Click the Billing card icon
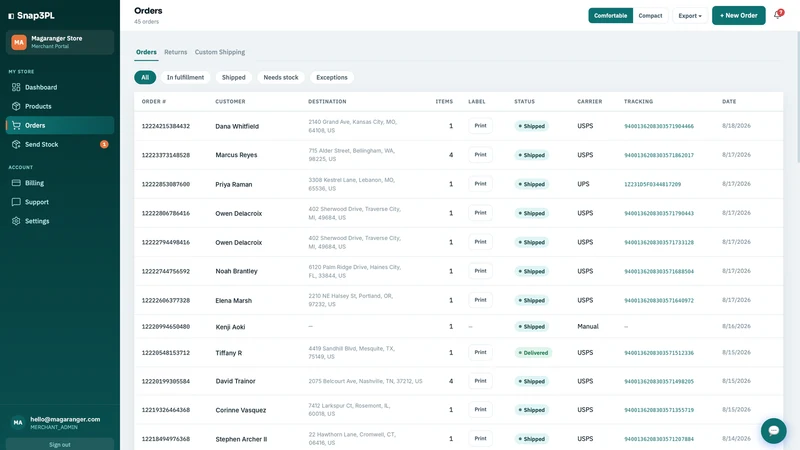800x450 pixels. tap(16, 183)
